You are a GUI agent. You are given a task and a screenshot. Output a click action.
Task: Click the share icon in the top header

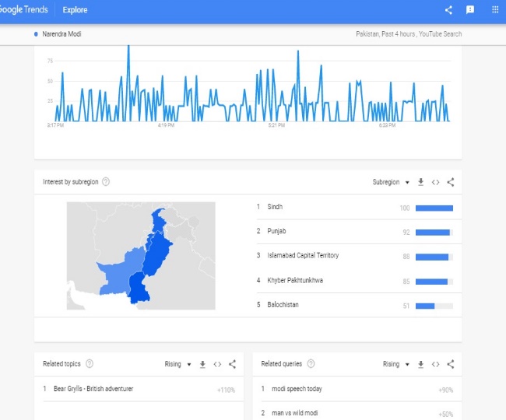tap(448, 10)
